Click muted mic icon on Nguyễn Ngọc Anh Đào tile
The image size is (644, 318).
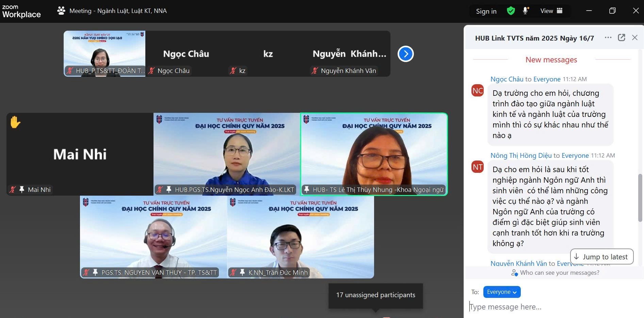[x=160, y=190]
